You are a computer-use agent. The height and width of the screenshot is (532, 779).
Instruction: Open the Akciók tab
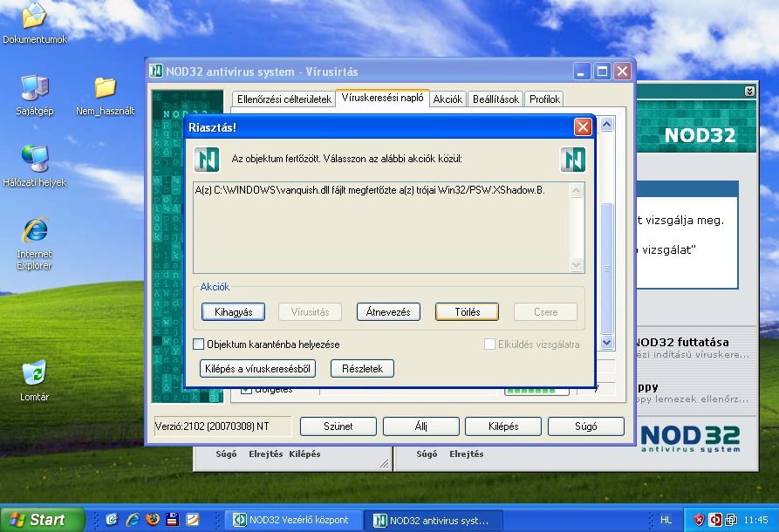click(448, 99)
